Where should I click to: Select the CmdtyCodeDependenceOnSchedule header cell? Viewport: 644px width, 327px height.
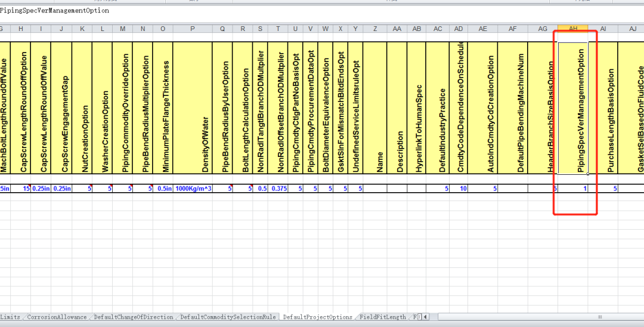coord(459,107)
